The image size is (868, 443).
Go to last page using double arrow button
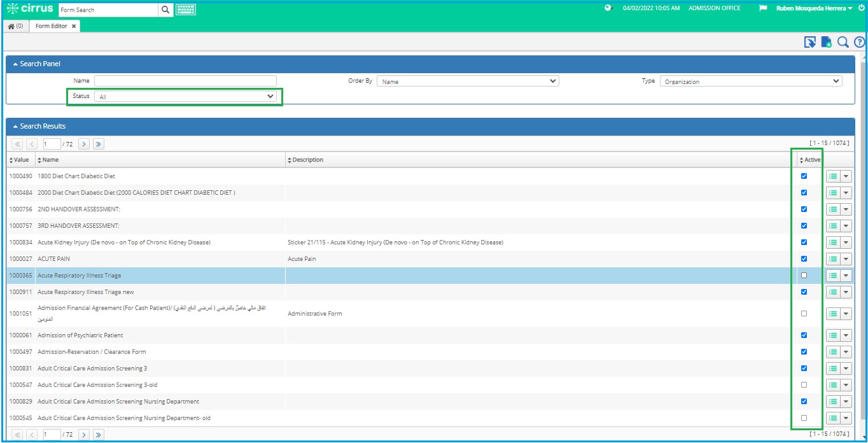[98, 143]
